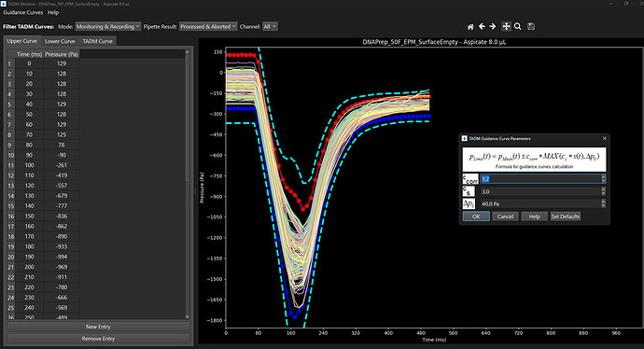The height and width of the screenshot is (349, 644).
Task: Click the Set Defaults button
Action: click(566, 216)
